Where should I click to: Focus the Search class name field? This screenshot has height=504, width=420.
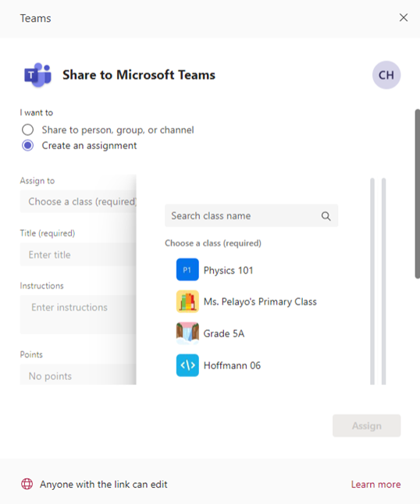(251, 215)
